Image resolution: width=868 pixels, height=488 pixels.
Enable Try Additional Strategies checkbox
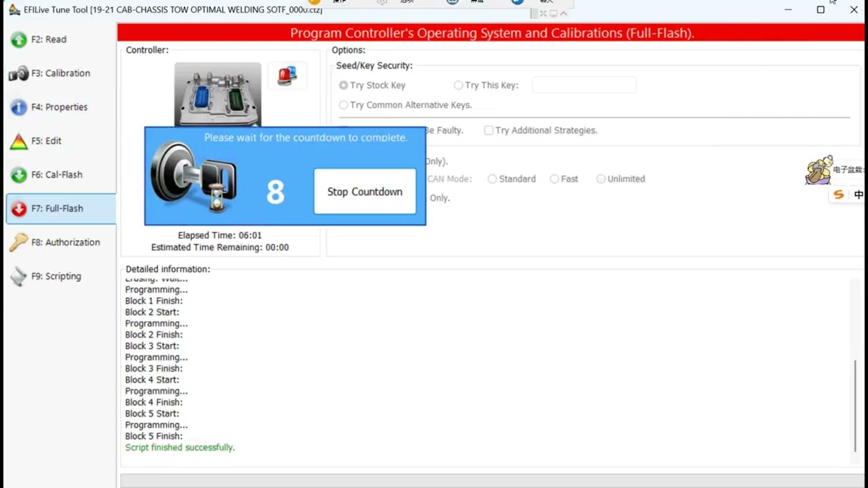click(540, 130)
